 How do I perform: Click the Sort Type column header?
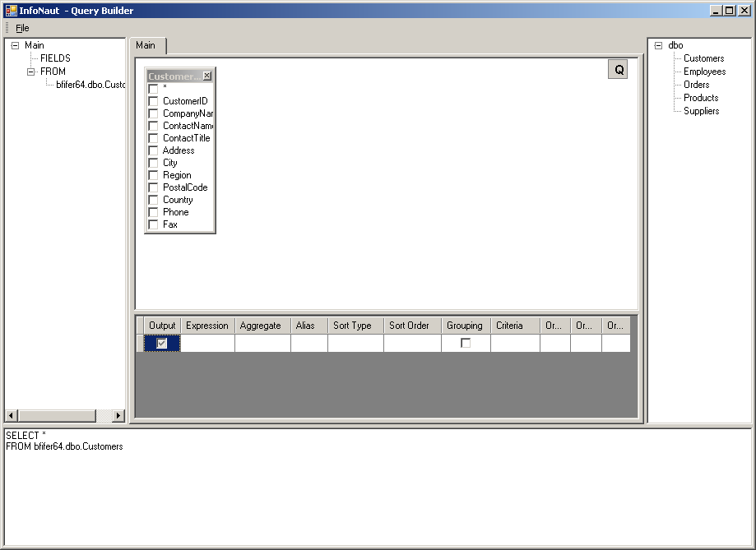pyautogui.click(x=352, y=326)
